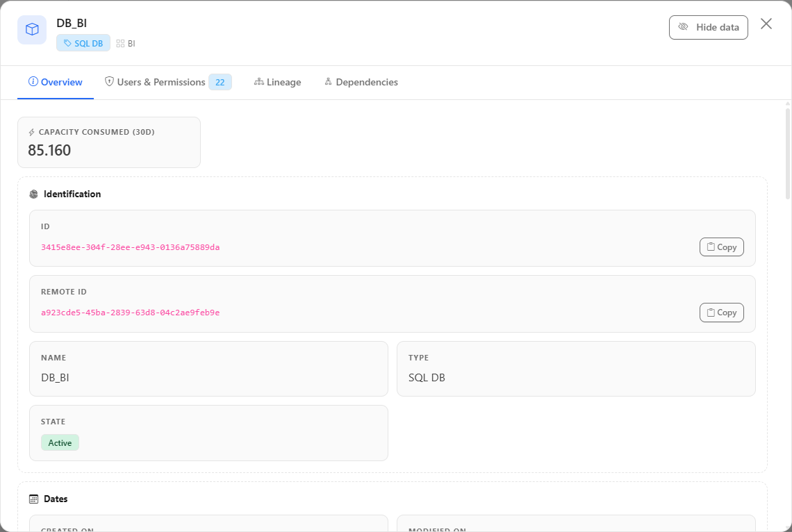Click the SQL DB tag badge

(83, 44)
